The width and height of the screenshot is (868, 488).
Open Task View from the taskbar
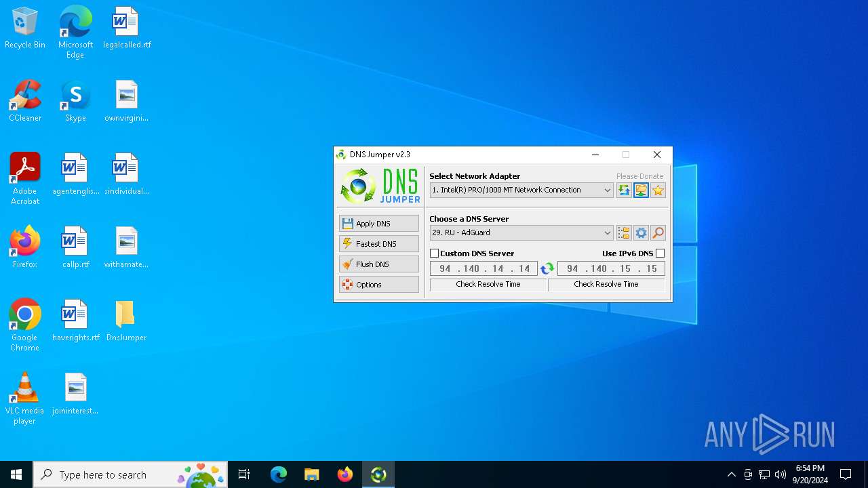244,474
